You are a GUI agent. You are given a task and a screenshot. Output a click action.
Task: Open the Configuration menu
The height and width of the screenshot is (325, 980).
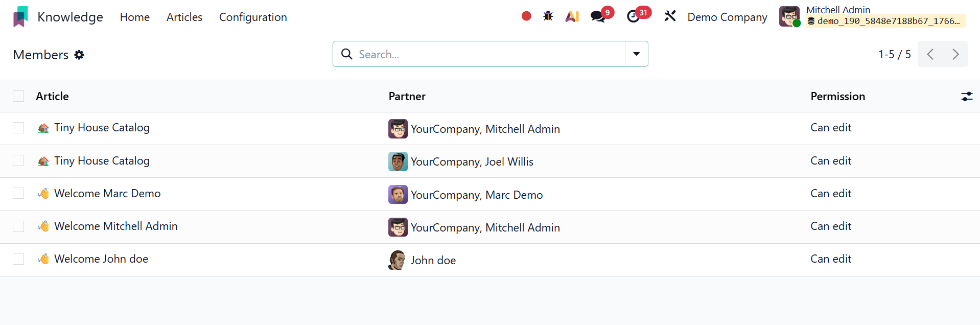coord(253,17)
